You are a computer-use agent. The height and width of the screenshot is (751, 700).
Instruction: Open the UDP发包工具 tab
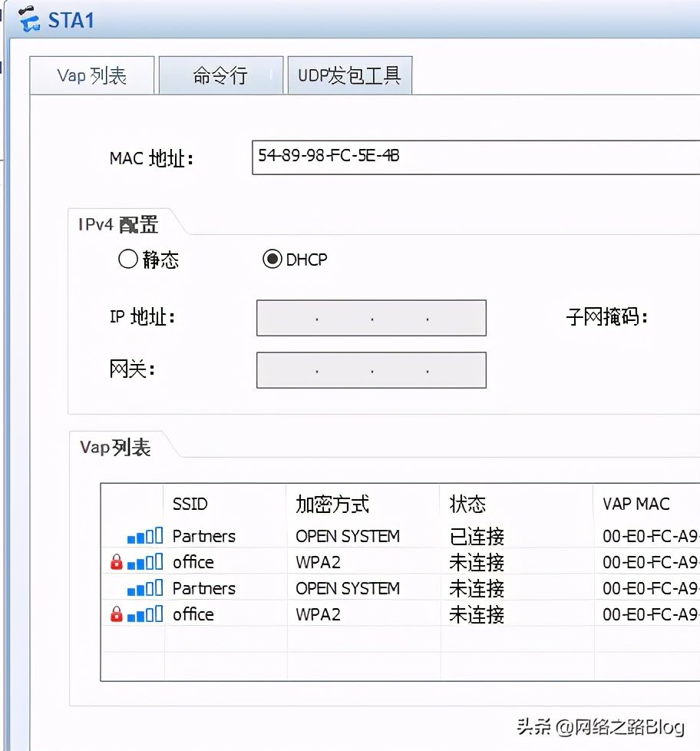(349, 76)
